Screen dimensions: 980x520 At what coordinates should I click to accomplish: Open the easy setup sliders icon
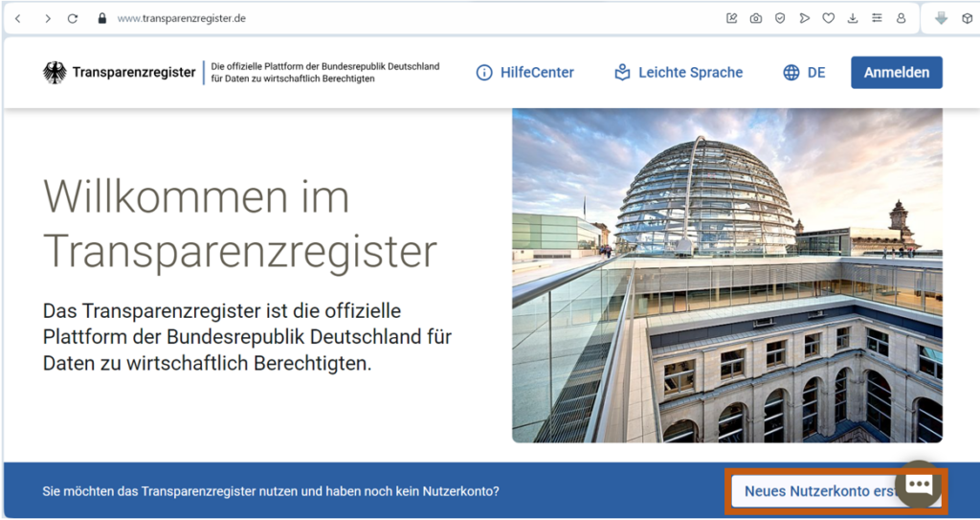point(877,18)
